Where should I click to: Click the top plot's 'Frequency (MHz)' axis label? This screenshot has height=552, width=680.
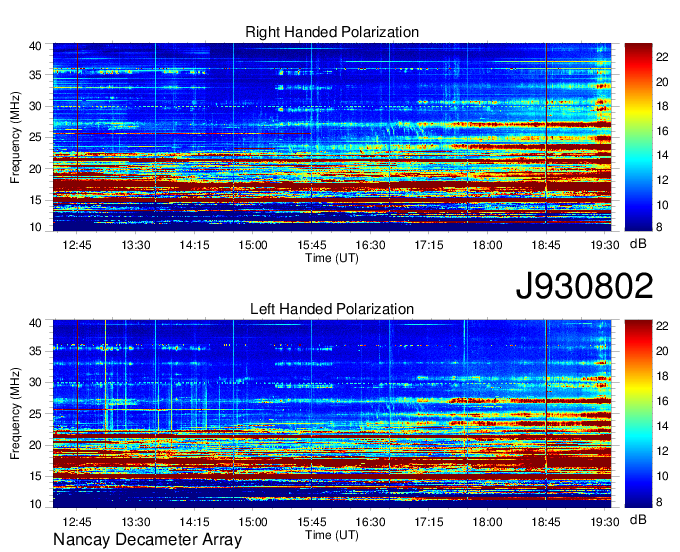coord(15,137)
